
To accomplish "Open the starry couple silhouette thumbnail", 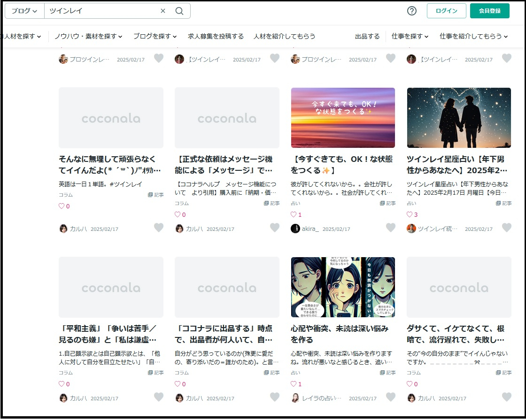I will click(x=459, y=118).
